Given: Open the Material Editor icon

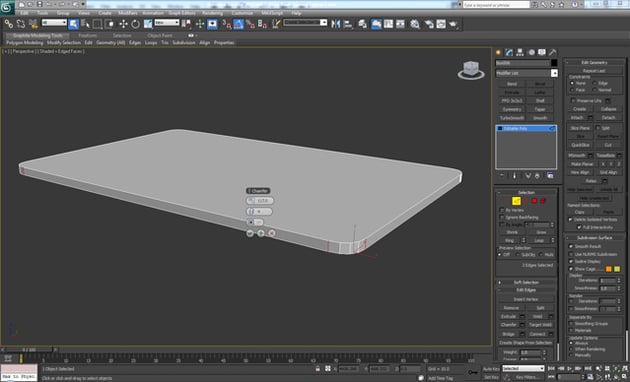Looking at the screenshot, I should click(x=415, y=24).
